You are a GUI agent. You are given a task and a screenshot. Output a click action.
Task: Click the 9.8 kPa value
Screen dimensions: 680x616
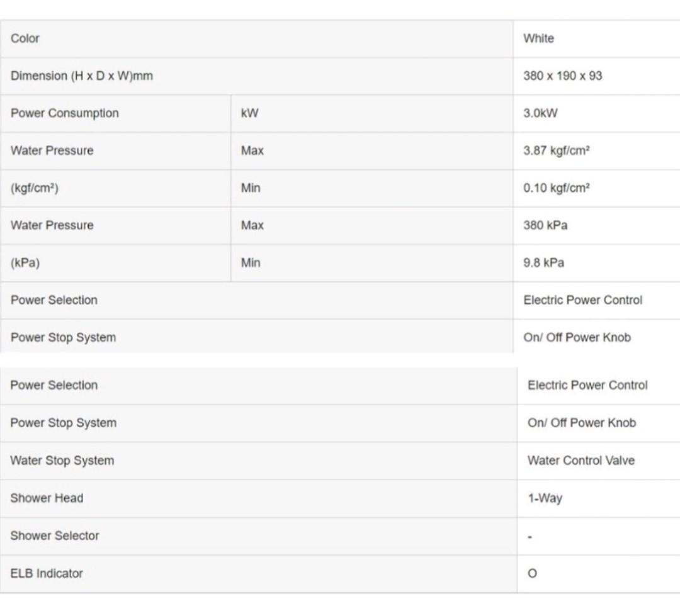click(x=543, y=263)
